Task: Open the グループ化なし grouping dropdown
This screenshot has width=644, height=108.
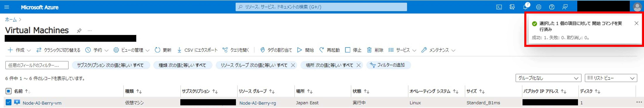Action: tap(548, 78)
